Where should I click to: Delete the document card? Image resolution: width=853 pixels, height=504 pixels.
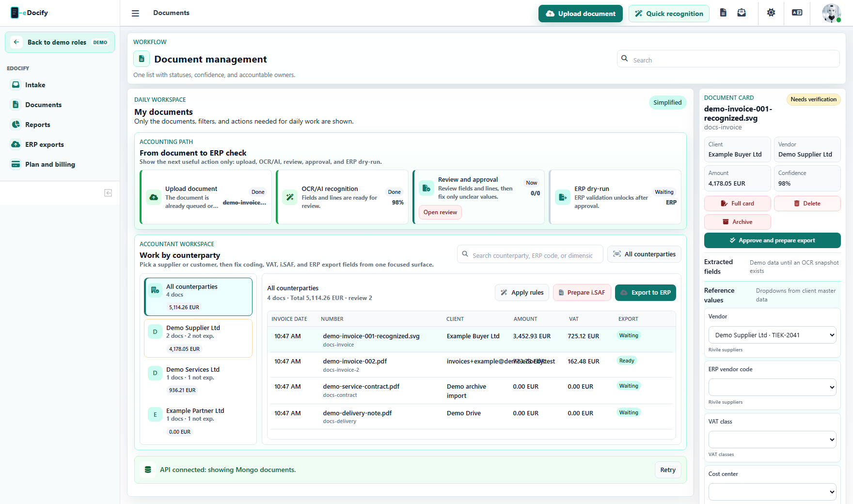tap(807, 204)
